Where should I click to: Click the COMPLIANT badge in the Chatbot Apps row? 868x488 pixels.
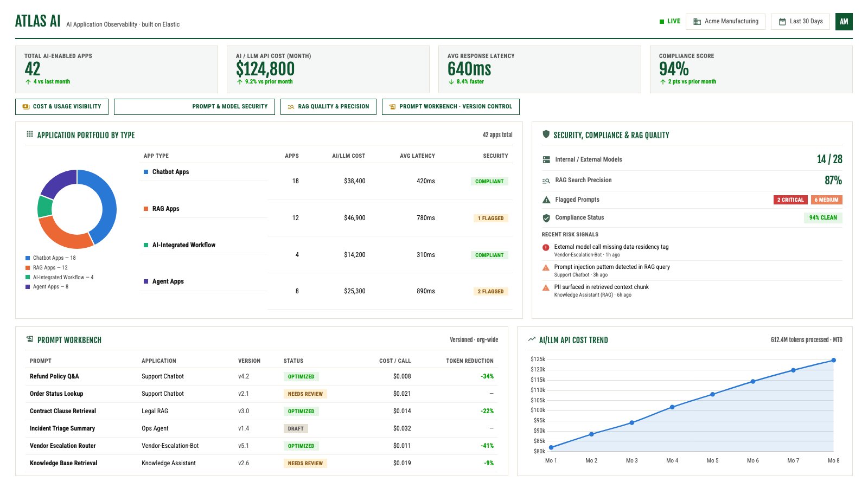click(489, 182)
